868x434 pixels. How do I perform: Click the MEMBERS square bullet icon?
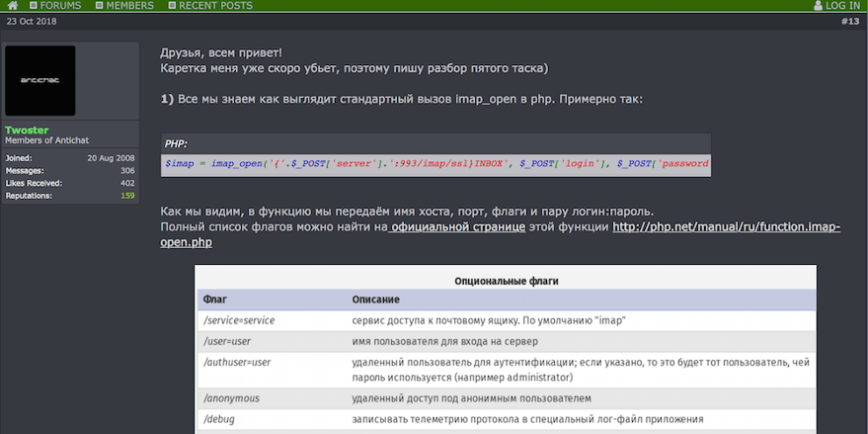click(99, 6)
